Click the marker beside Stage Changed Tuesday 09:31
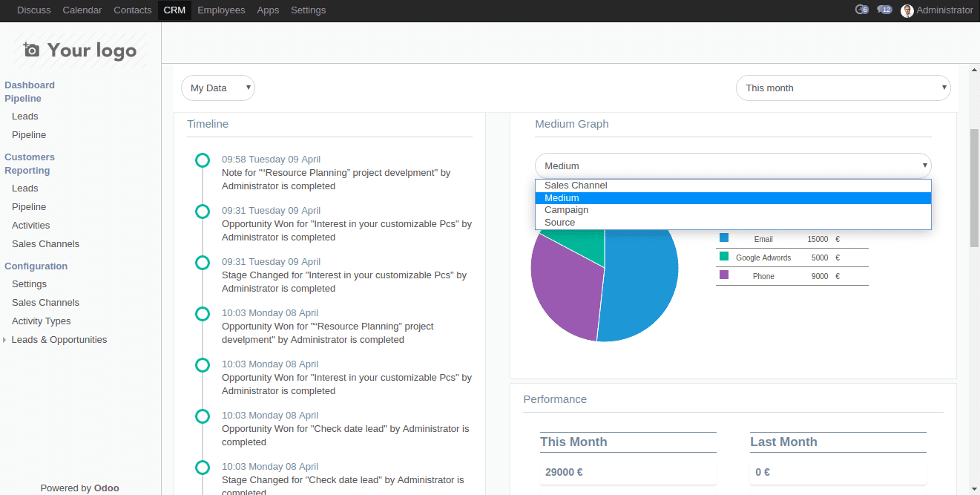 [x=202, y=262]
